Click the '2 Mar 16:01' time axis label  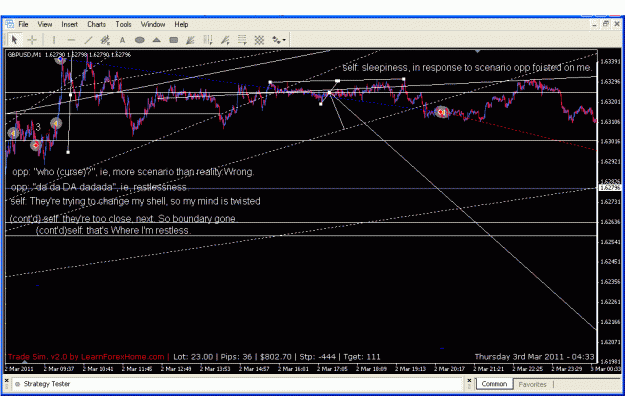[293, 369]
